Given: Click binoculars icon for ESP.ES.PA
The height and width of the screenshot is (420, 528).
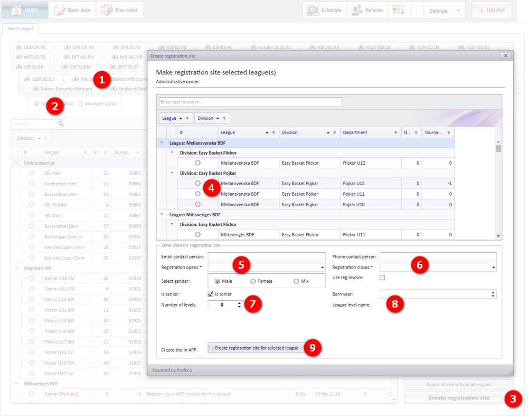Looking at the screenshot, I should [208, 47].
